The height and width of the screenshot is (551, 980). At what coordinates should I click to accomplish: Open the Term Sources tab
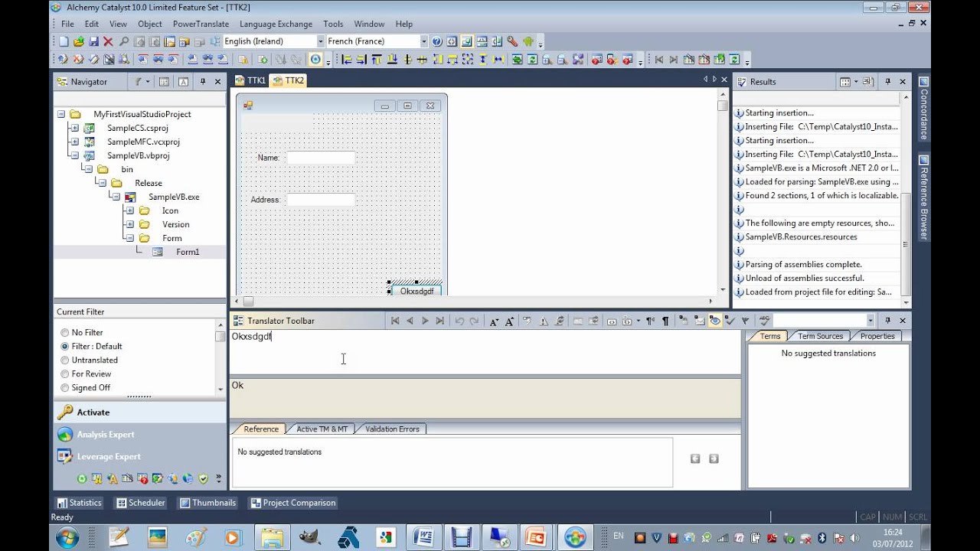pos(820,336)
